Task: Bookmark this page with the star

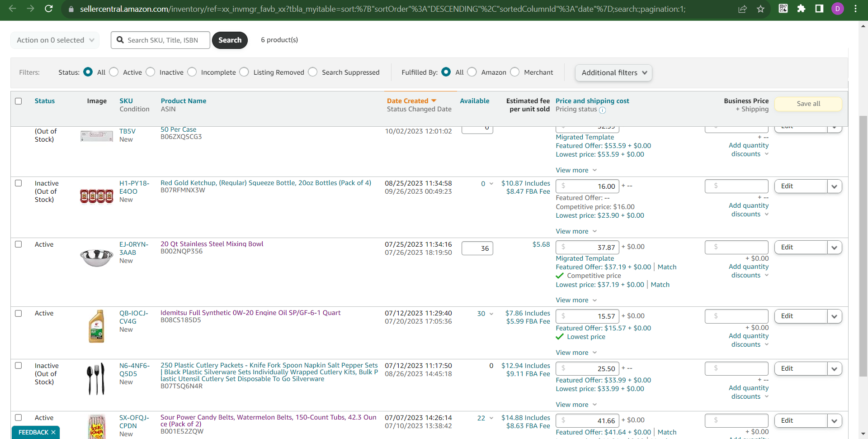Action: pyautogui.click(x=761, y=9)
